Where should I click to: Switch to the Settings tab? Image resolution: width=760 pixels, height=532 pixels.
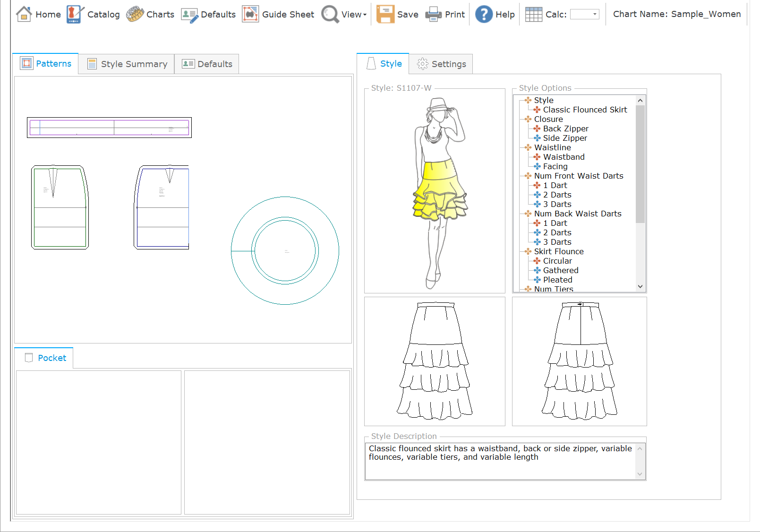[441, 64]
